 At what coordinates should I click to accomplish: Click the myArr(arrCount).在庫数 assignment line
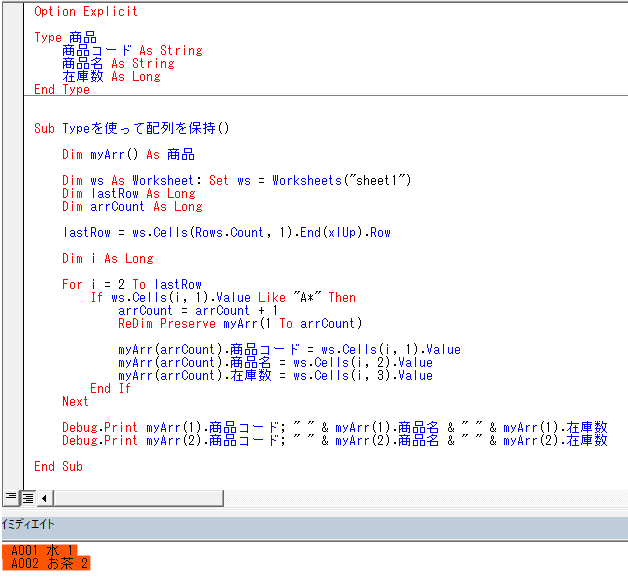(x=276, y=375)
